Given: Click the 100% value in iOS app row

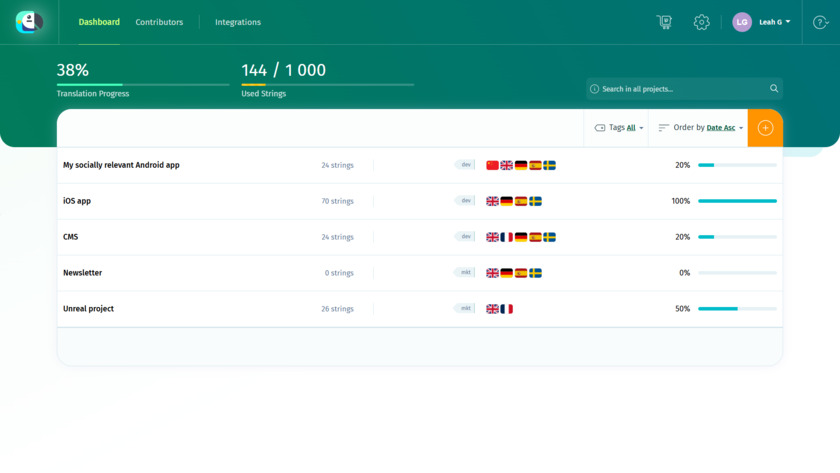Looking at the screenshot, I should coord(681,201).
